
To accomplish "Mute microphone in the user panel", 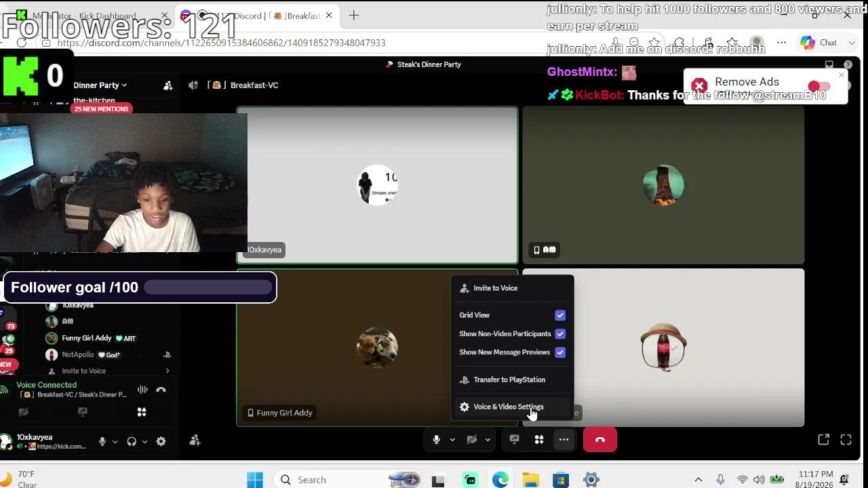I will tap(102, 441).
